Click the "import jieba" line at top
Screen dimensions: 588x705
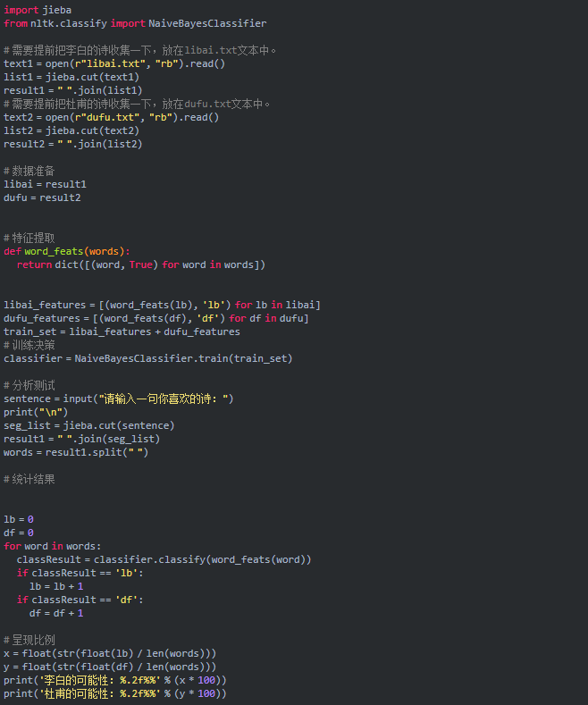coord(38,10)
